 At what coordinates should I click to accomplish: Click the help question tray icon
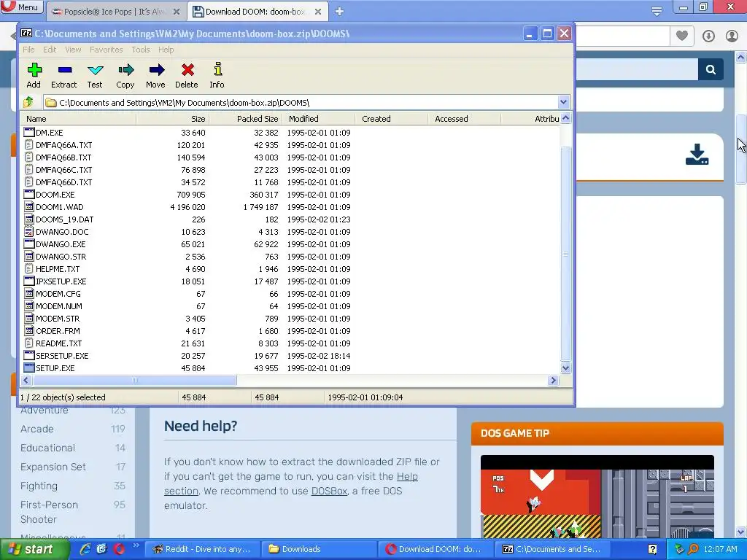(x=653, y=549)
